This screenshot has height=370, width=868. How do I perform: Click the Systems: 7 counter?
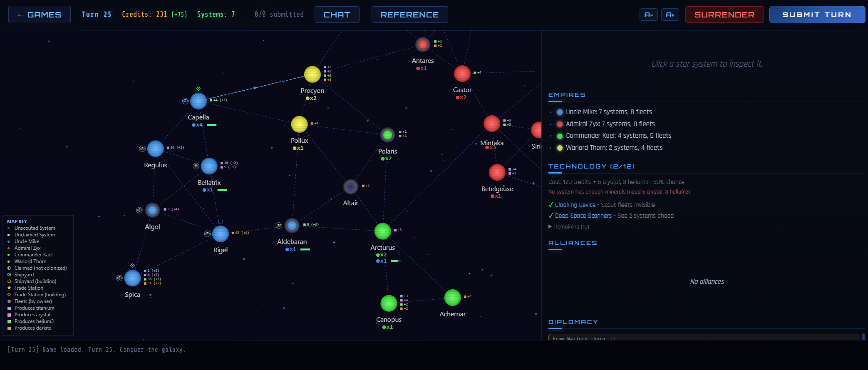coord(216,14)
